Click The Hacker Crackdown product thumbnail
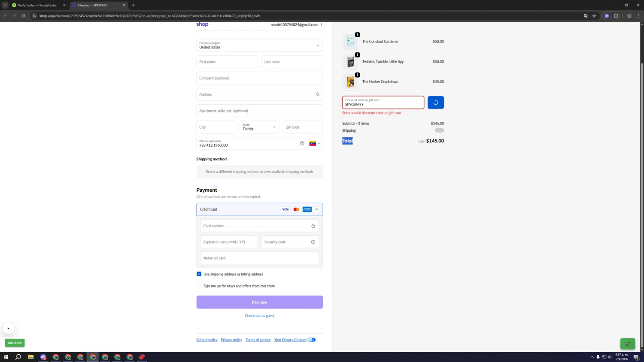The width and height of the screenshot is (644, 362). tap(351, 81)
